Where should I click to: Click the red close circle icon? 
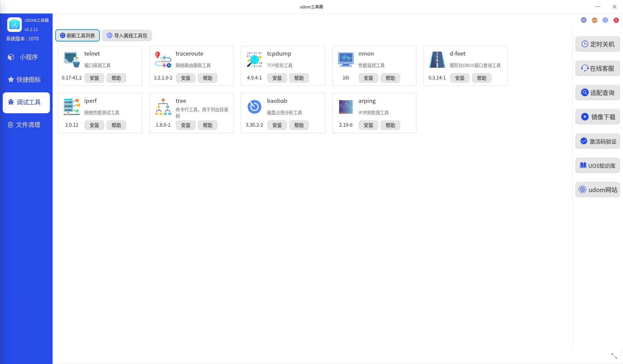(x=616, y=20)
